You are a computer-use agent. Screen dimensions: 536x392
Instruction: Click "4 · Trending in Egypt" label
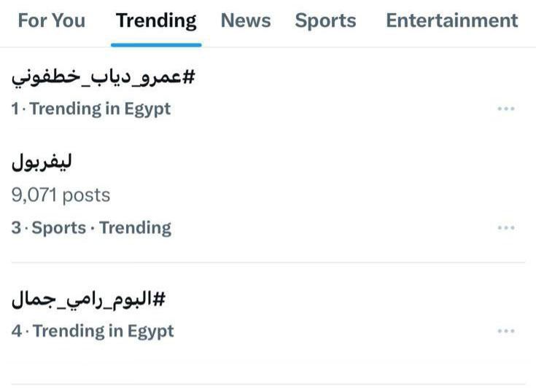click(93, 332)
